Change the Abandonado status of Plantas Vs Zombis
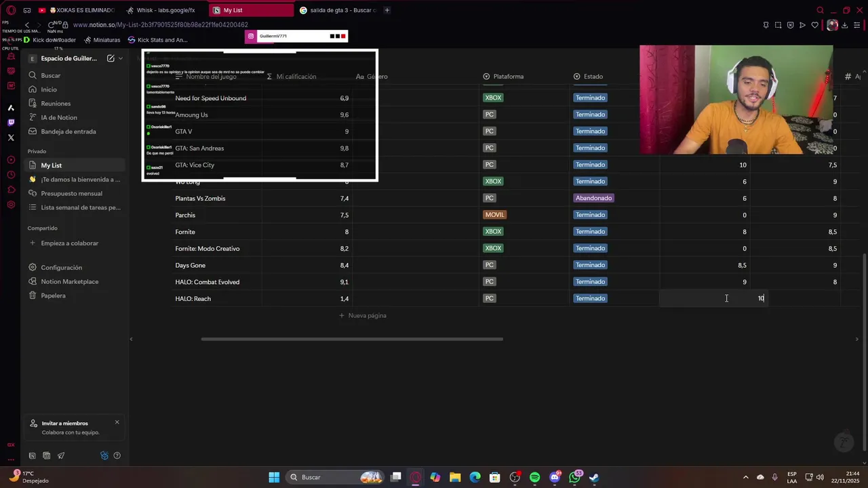The height and width of the screenshot is (488, 868). (593, 198)
